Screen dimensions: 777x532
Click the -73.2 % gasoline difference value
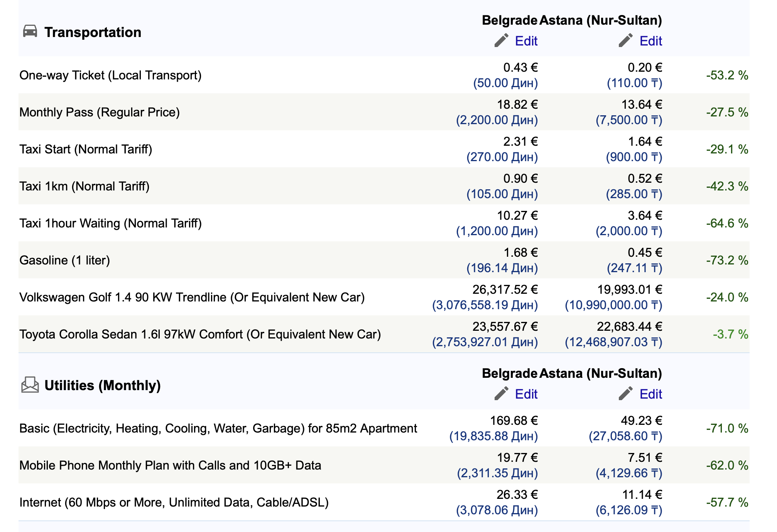pos(727,260)
